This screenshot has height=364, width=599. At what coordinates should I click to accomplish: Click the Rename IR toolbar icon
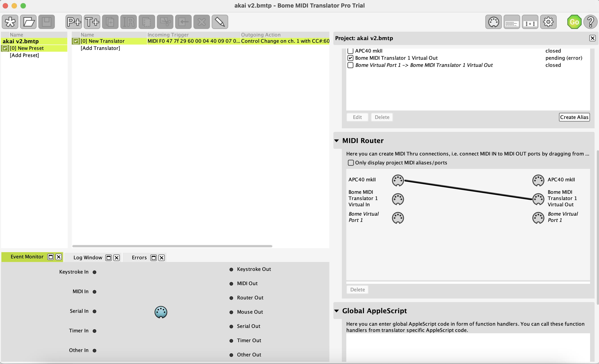128,22
